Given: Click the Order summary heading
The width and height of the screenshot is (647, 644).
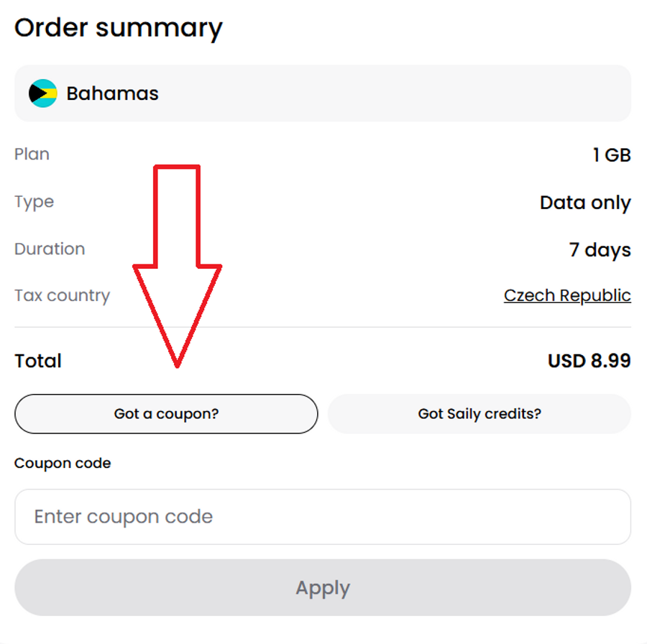Looking at the screenshot, I should [119, 28].
